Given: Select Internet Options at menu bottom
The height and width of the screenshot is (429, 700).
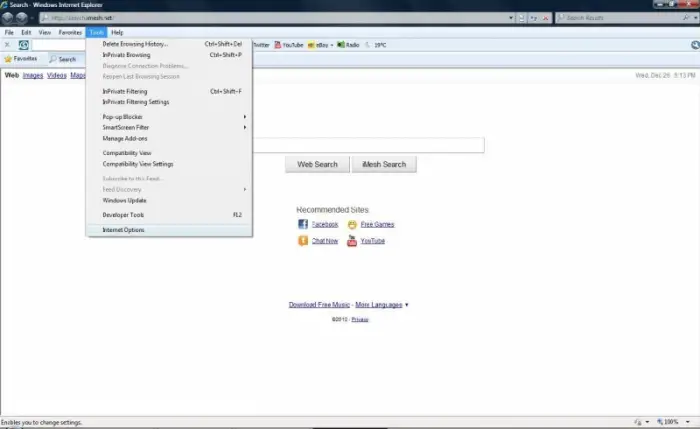Looking at the screenshot, I should point(169,230).
